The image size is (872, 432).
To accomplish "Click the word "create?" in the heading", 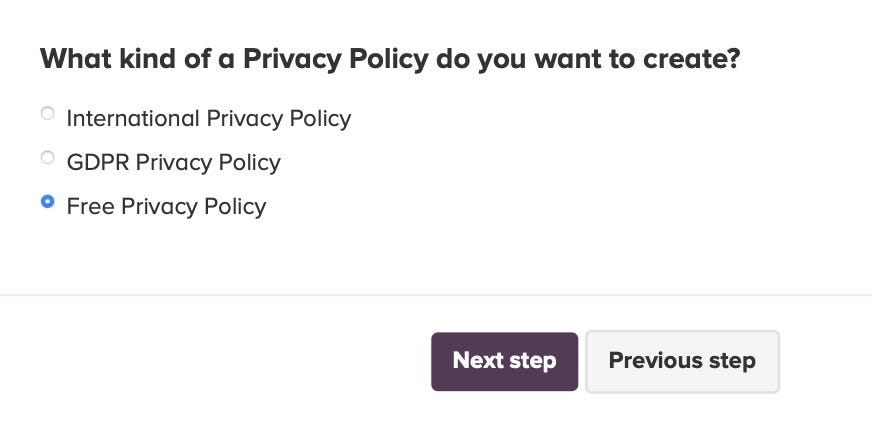I will (692, 59).
